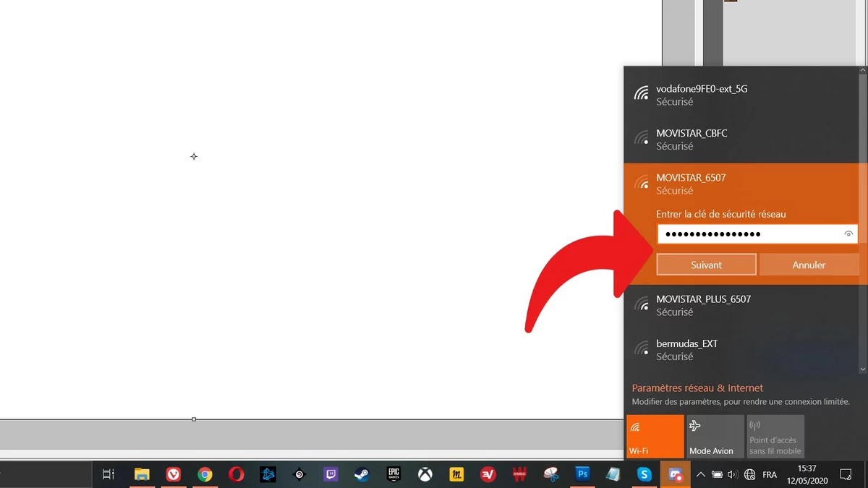Open Skype from the taskbar
Screen dimensions: 868x488
644,475
